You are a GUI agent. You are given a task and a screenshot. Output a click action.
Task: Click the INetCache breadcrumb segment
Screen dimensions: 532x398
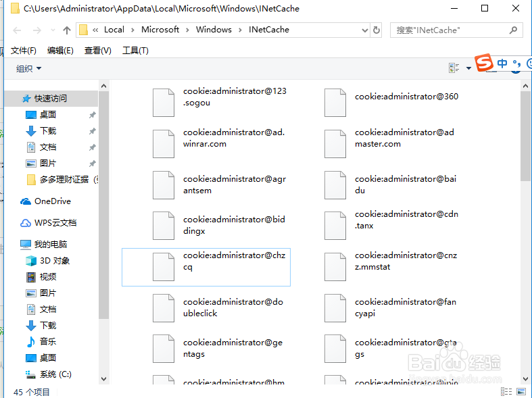pos(269,30)
